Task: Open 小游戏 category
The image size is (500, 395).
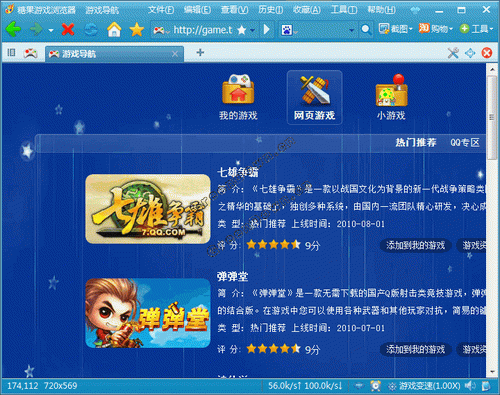Action: 391,97
